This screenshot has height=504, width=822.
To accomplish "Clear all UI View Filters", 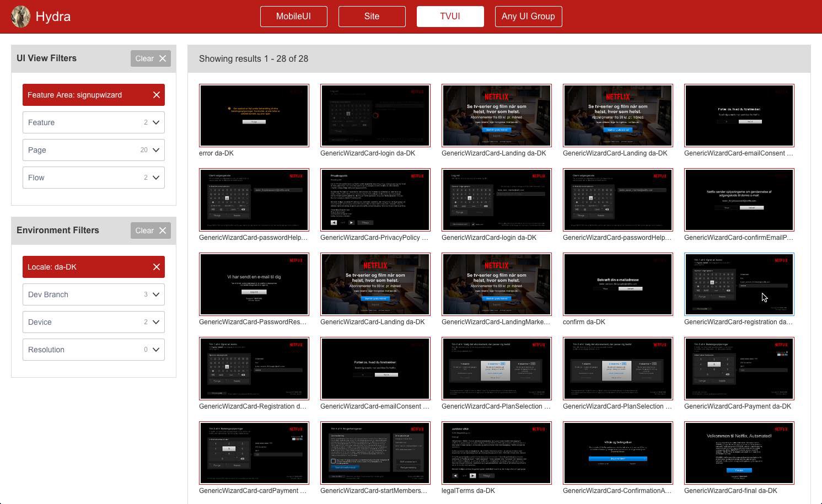I will coord(151,58).
